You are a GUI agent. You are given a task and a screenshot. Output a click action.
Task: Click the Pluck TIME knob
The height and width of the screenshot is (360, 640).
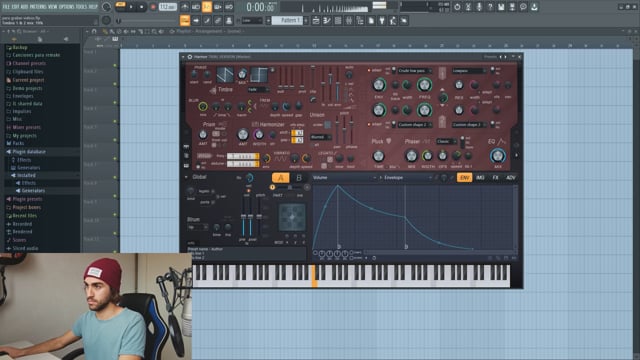378,156
